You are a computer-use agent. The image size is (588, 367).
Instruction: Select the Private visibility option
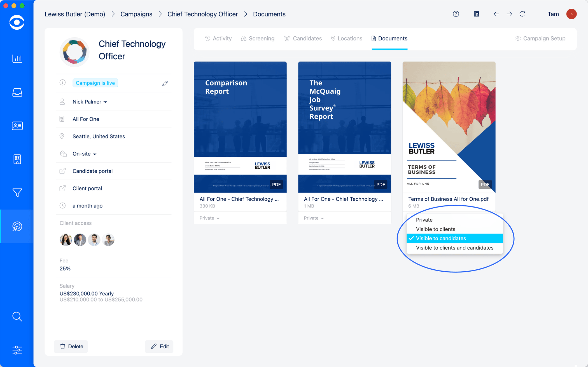(x=424, y=220)
